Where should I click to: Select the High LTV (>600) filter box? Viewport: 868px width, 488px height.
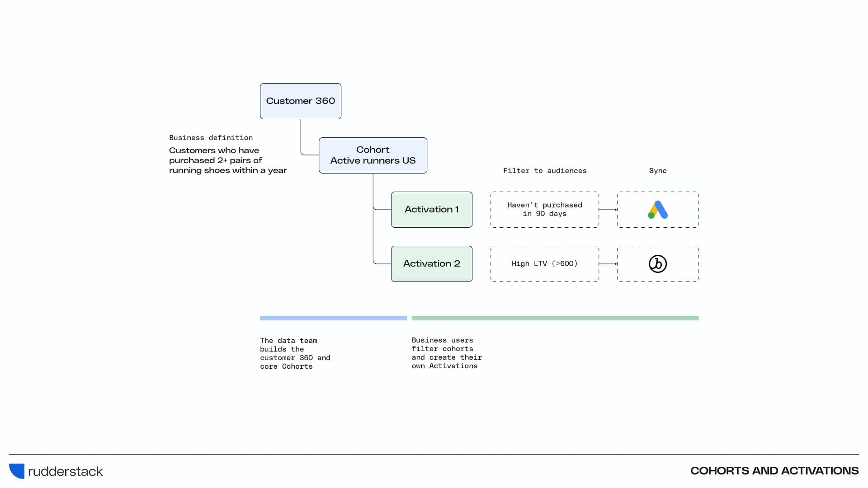pyautogui.click(x=545, y=264)
